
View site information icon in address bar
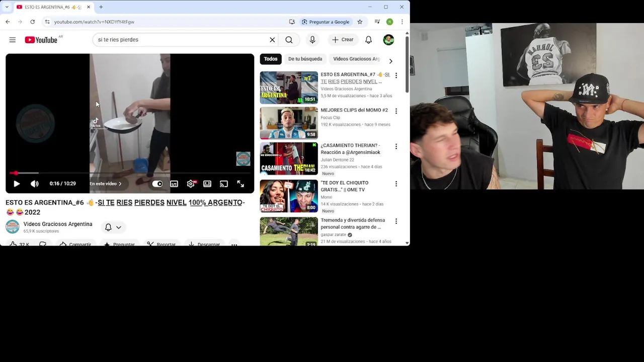tap(47, 22)
